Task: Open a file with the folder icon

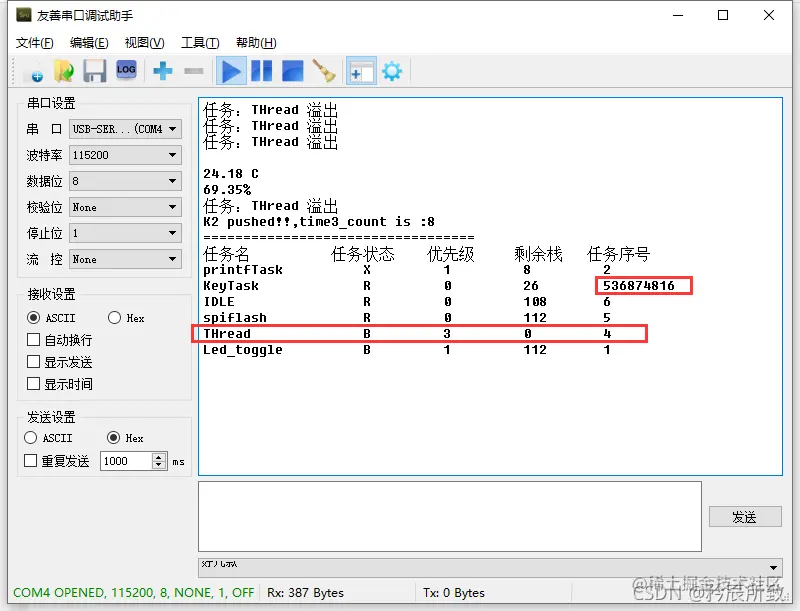Action: tap(64, 71)
